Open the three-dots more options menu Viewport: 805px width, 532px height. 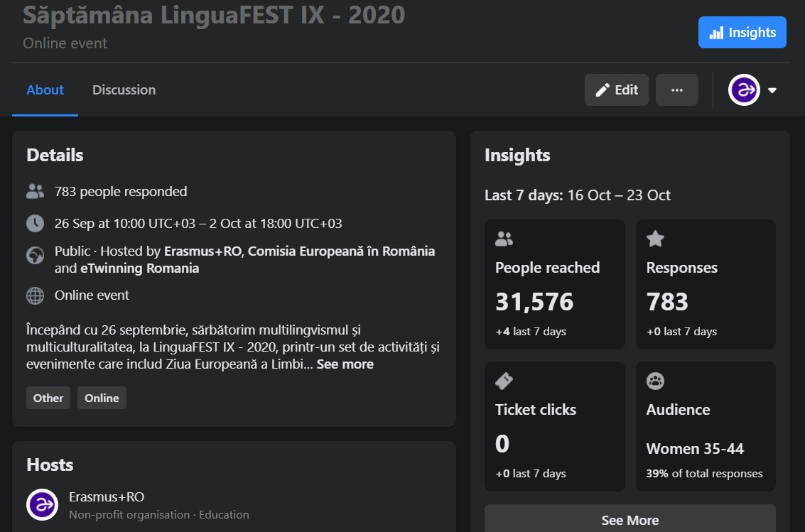(x=676, y=90)
